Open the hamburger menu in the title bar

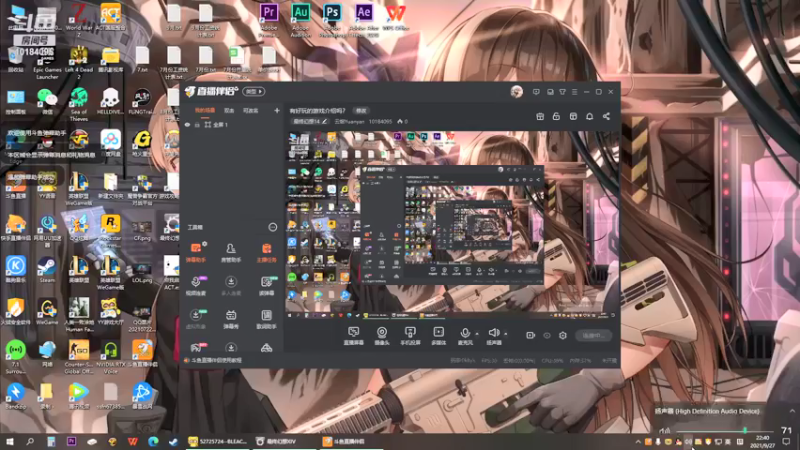(x=574, y=92)
